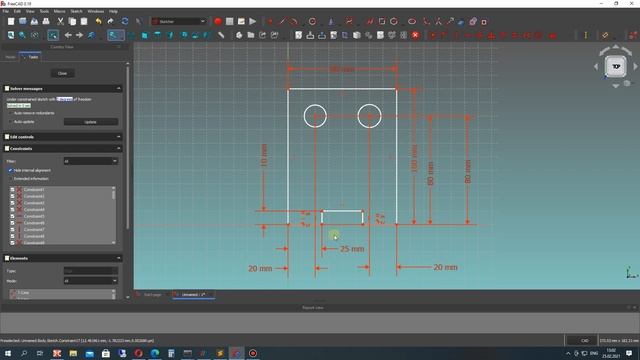Open File Explorer from taskbar

point(73,353)
